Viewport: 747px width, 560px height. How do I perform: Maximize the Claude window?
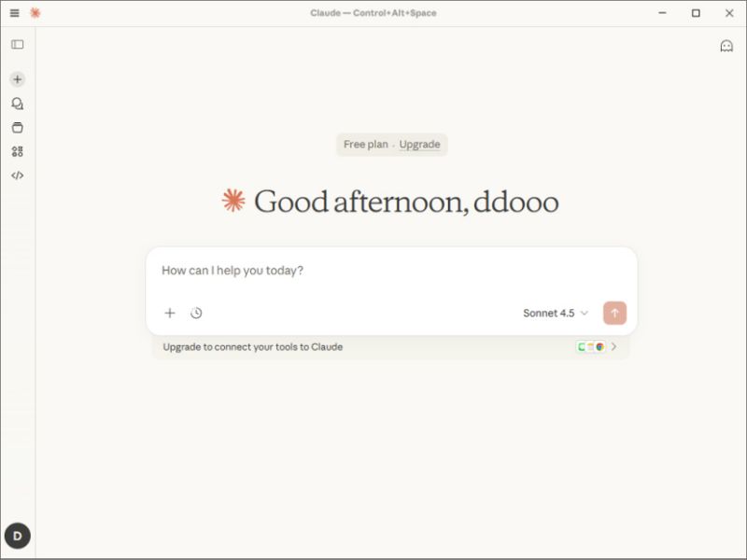696,13
